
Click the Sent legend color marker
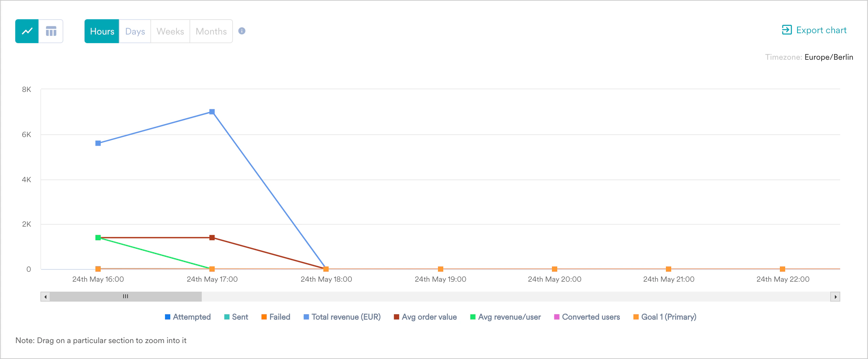[227, 317]
